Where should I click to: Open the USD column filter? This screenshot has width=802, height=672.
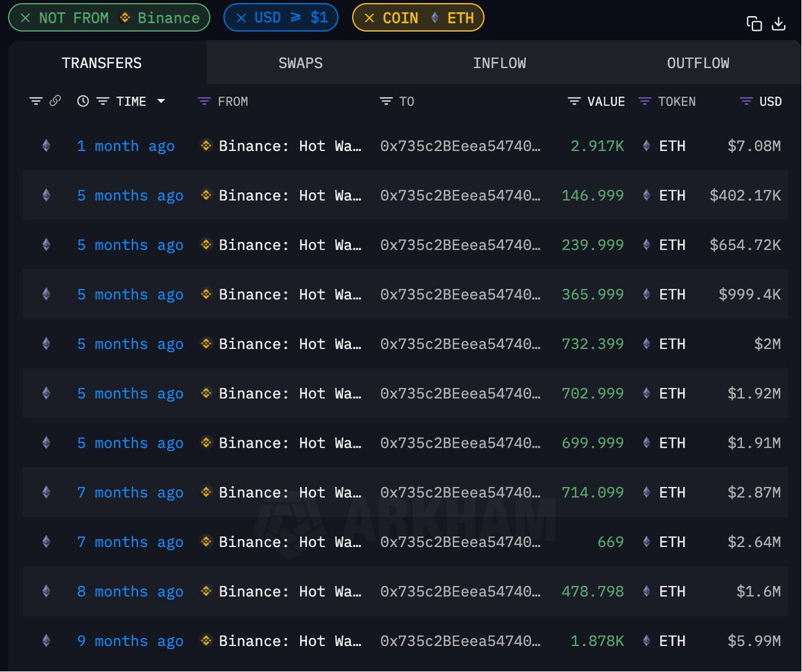click(x=747, y=101)
